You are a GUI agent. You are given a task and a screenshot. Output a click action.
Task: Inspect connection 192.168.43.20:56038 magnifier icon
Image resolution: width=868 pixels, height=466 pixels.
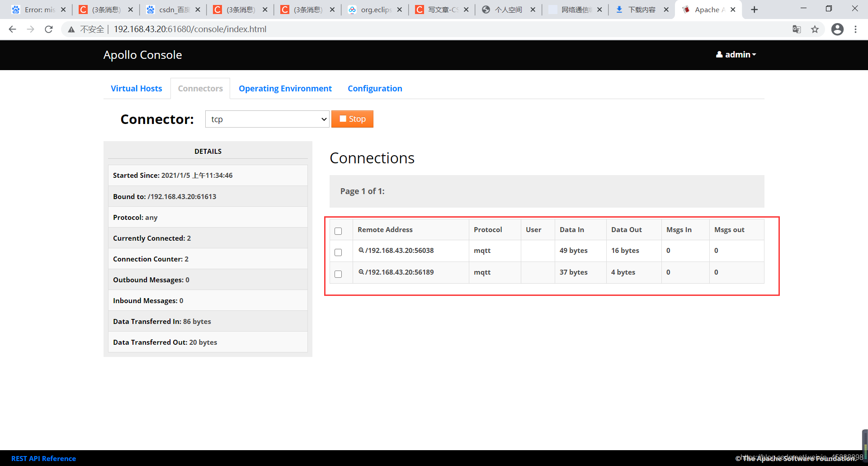(361, 250)
